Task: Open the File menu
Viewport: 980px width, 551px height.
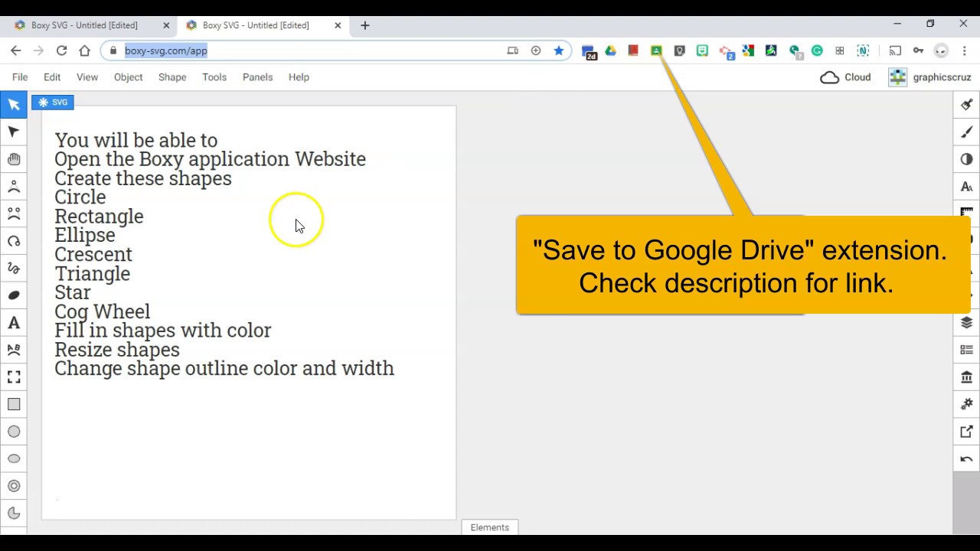Action: (20, 77)
